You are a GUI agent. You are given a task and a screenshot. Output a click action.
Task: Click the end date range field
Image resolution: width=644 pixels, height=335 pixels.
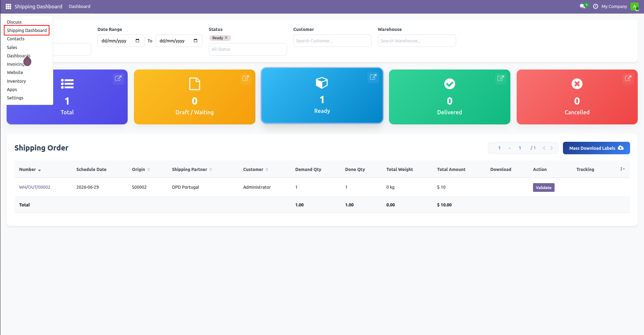coord(179,41)
